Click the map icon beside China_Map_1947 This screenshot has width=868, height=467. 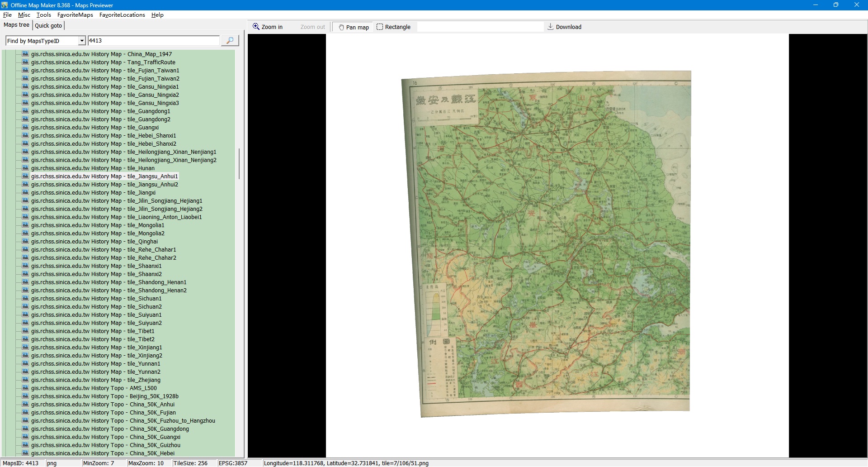[25, 54]
